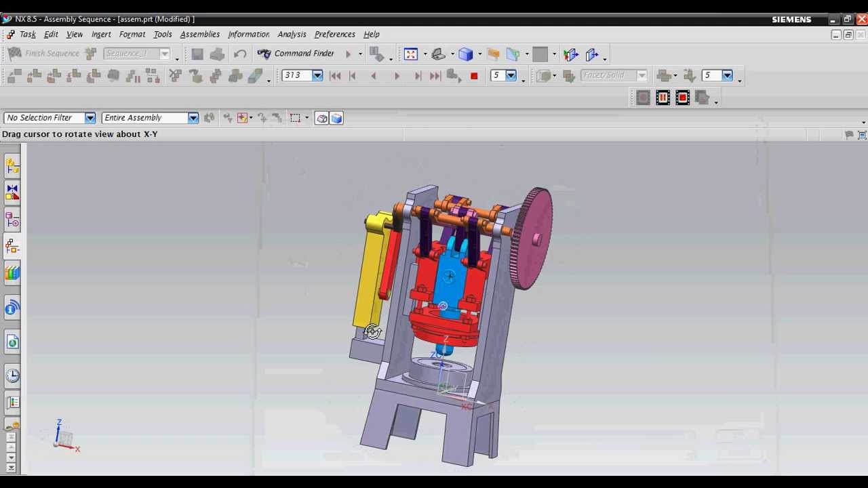The height and width of the screenshot is (488, 868).
Task: Click the Pause movie filmstrip icon
Action: click(x=663, y=98)
